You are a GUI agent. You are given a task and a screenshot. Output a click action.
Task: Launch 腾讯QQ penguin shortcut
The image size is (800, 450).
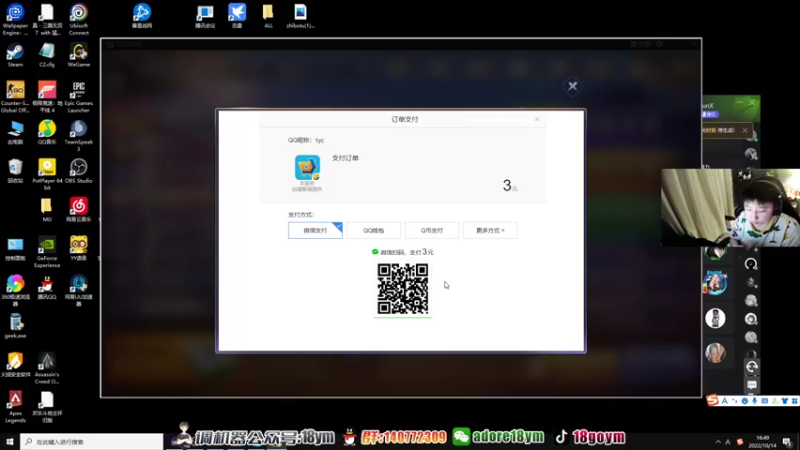tap(46, 288)
